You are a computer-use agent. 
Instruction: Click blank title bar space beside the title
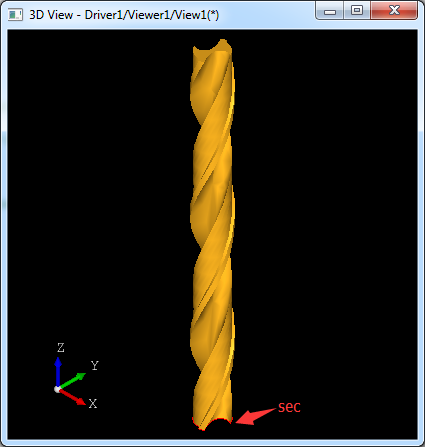(x=267, y=15)
